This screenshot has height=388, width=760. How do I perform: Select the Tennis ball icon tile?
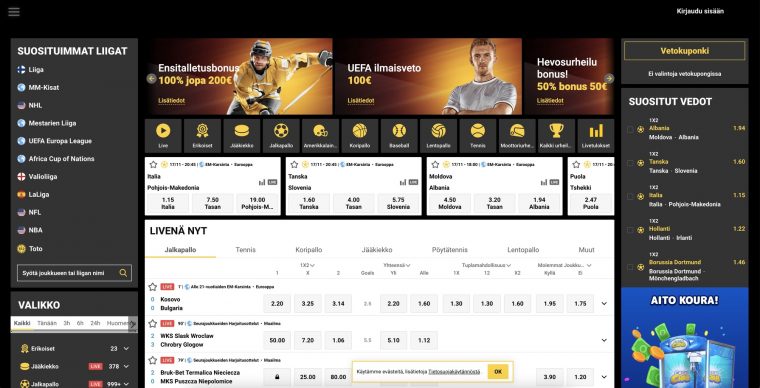pos(478,136)
